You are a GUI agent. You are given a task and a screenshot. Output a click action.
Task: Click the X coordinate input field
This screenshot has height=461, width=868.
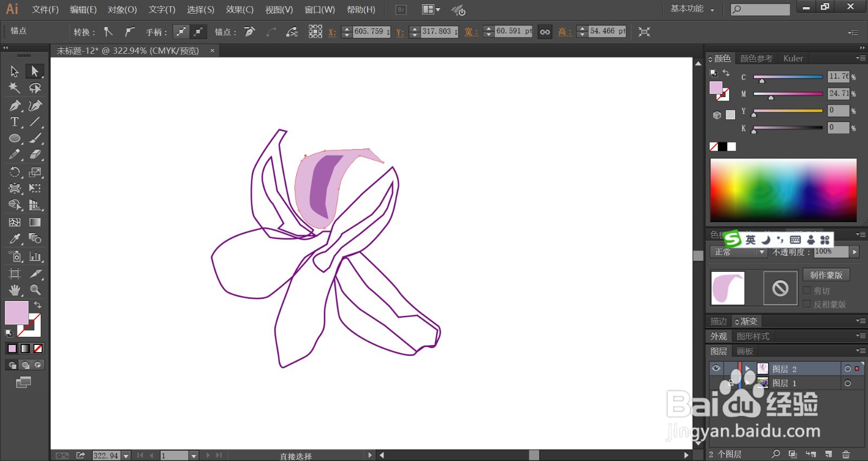point(372,31)
